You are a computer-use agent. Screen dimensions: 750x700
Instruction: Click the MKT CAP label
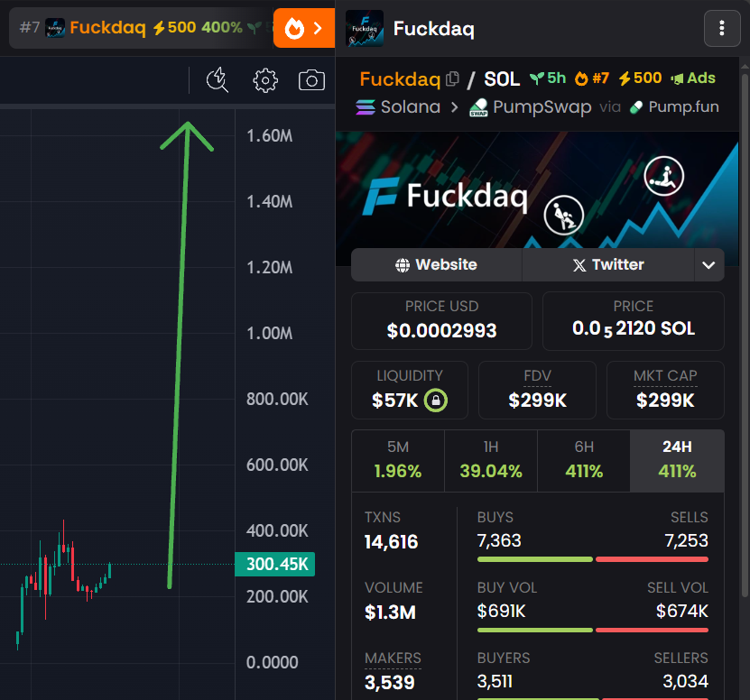[665, 376]
